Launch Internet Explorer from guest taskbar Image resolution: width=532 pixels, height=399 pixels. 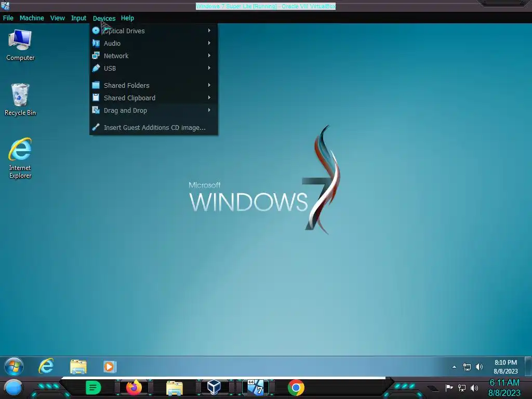pyautogui.click(x=46, y=366)
